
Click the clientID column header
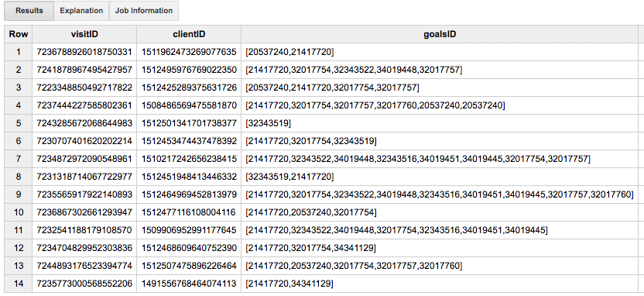(x=189, y=34)
